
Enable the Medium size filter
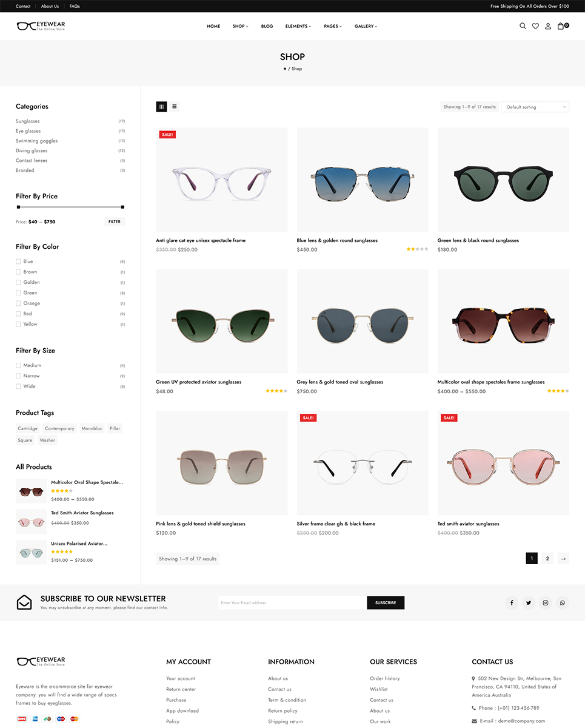click(18, 366)
